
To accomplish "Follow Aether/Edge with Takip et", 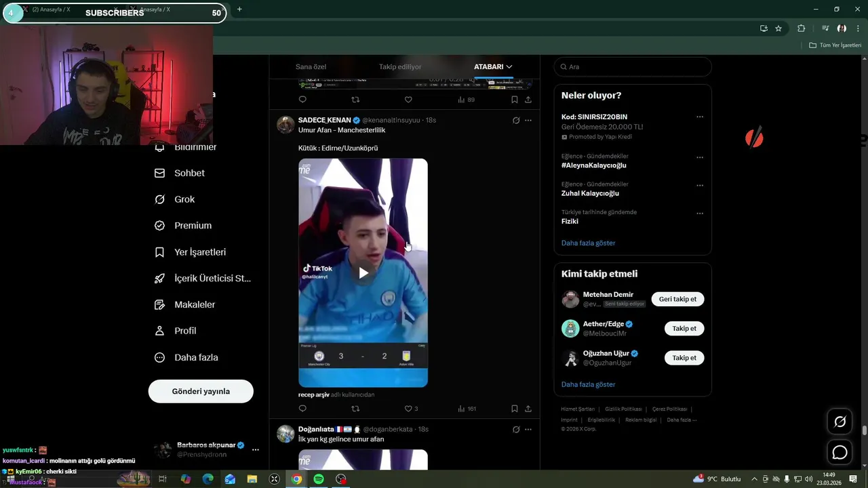I will click(x=684, y=329).
